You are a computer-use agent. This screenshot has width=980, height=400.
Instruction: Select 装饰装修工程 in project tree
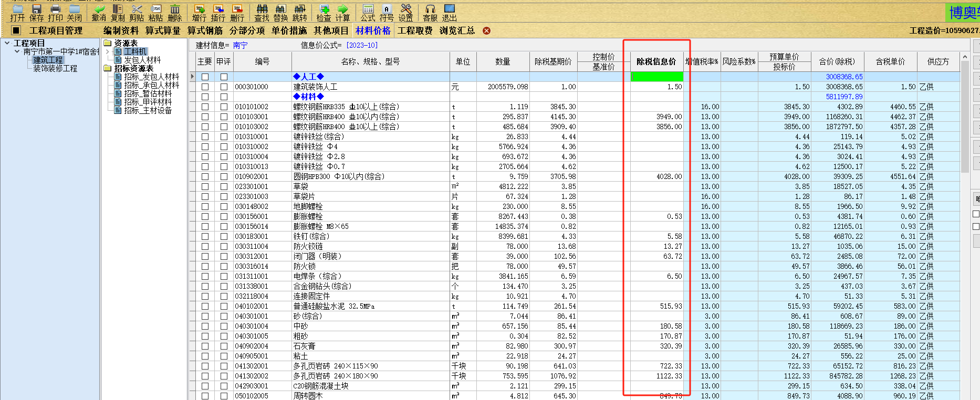pyautogui.click(x=55, y=68)
